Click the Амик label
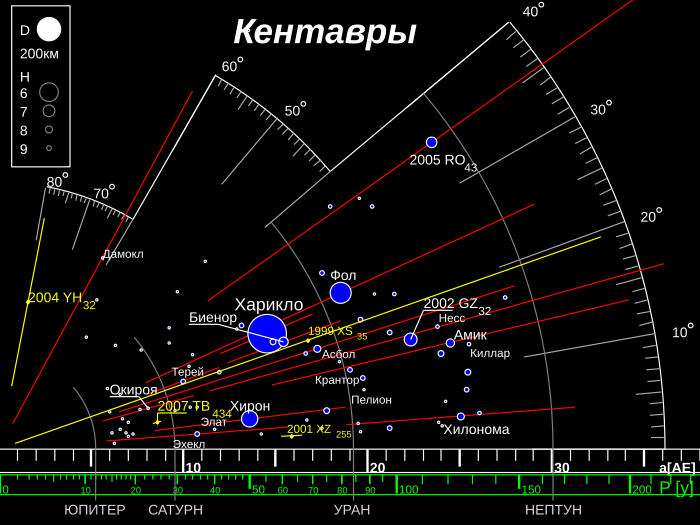This screenshot has height=525, width=700. [470, 335]
